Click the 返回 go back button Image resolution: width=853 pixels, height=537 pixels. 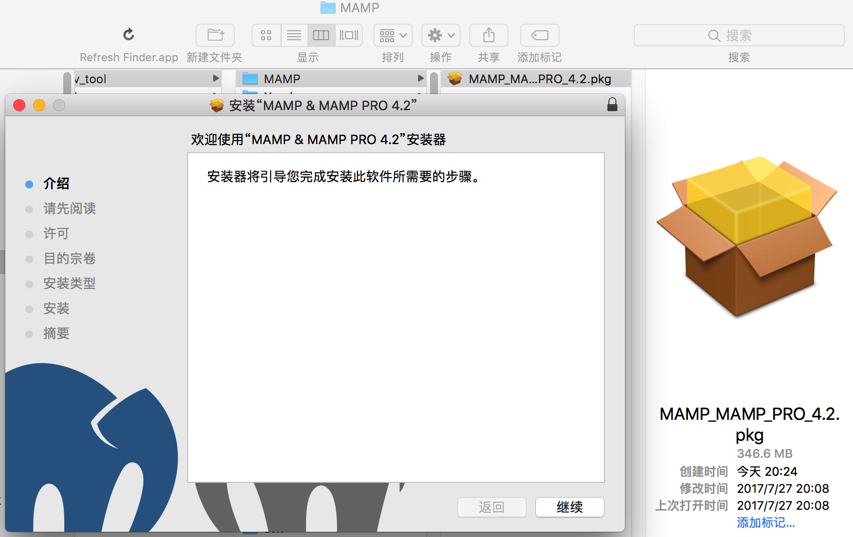click(x=492, y=507)
